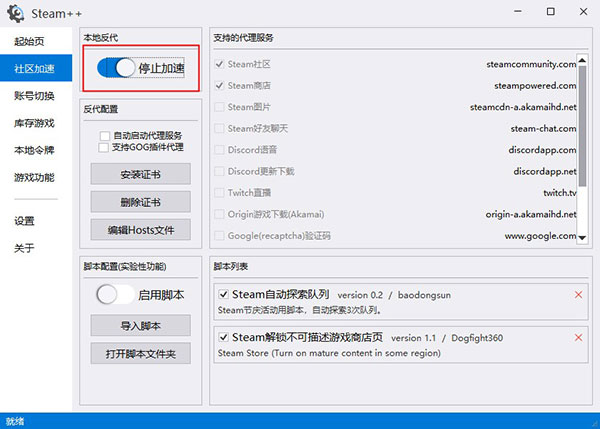
Task: Click the 编辑Hosts文件 button
Action: coord(140,230)
